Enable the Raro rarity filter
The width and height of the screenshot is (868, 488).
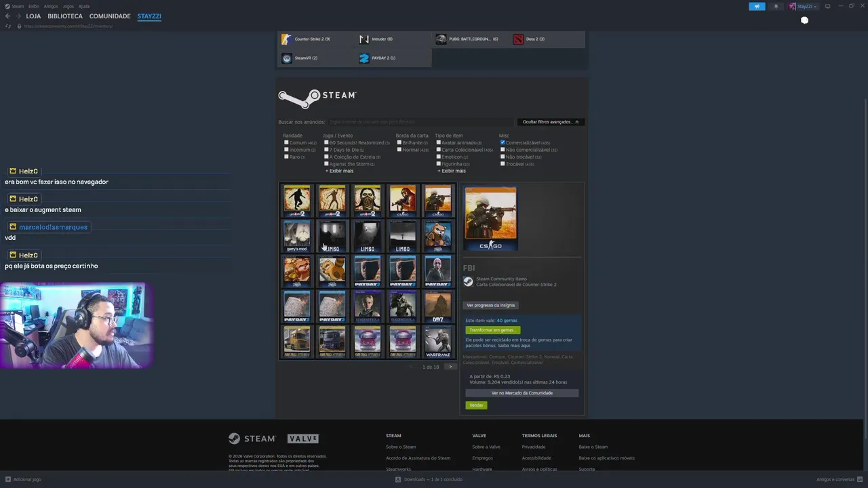pos(286,157)
